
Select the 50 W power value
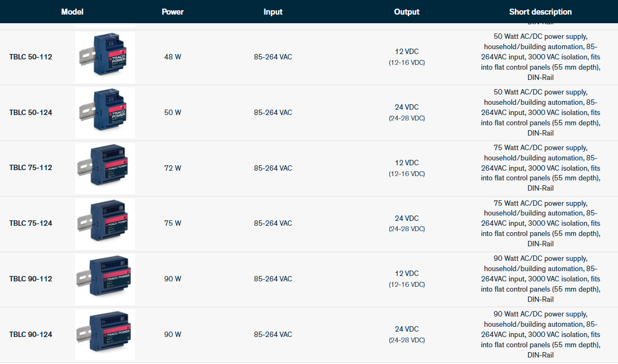[x=172, y=112]
